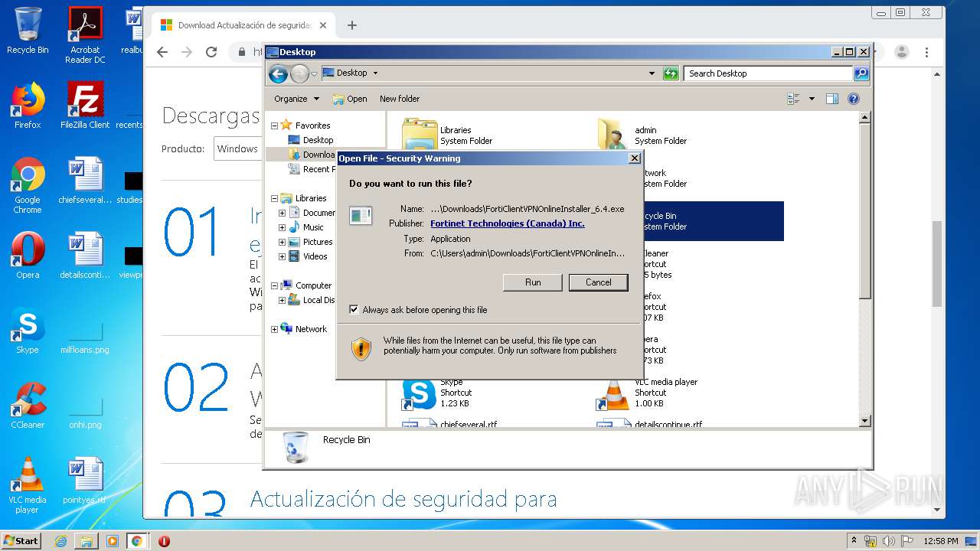Screen dimensions: 980x551
Task: Click Chrome reload button
Action: click(211, 52)
